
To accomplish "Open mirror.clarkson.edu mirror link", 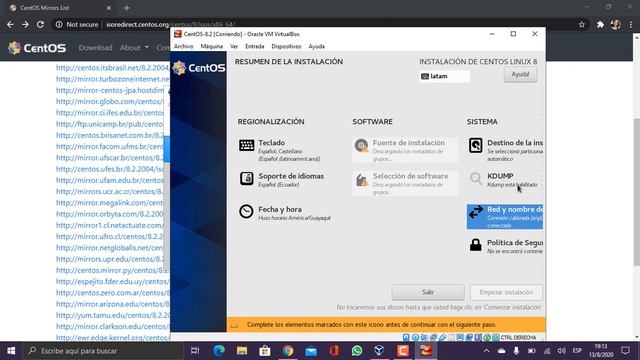I will (x=113, y=327).
